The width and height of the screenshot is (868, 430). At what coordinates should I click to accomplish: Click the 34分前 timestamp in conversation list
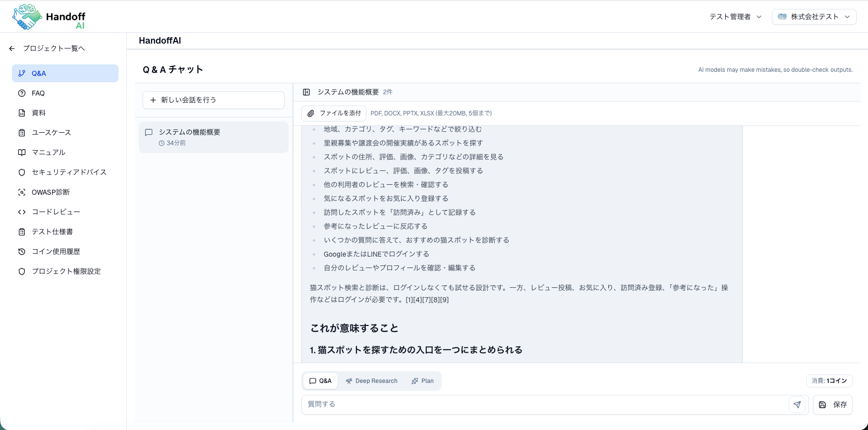pos(176,143)
